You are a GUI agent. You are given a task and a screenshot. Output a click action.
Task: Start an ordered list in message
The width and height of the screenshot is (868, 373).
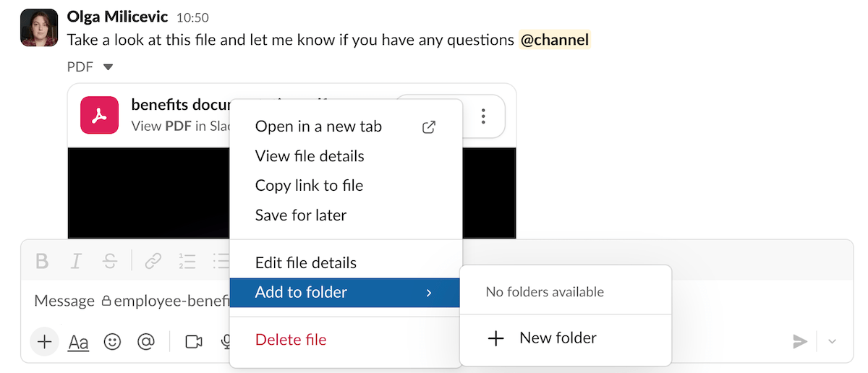coord(187,261)
